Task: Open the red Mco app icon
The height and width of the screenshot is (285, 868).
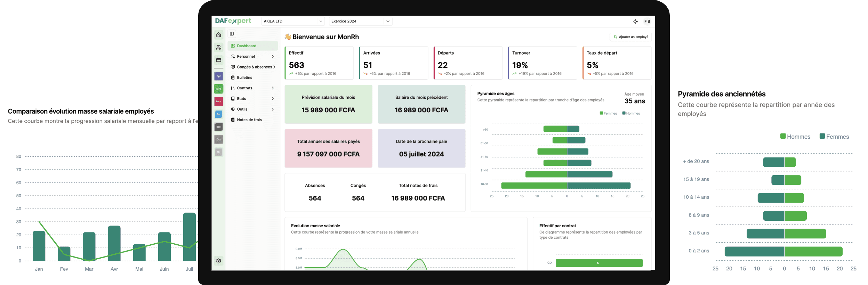Action: click(x=218, y=101)
